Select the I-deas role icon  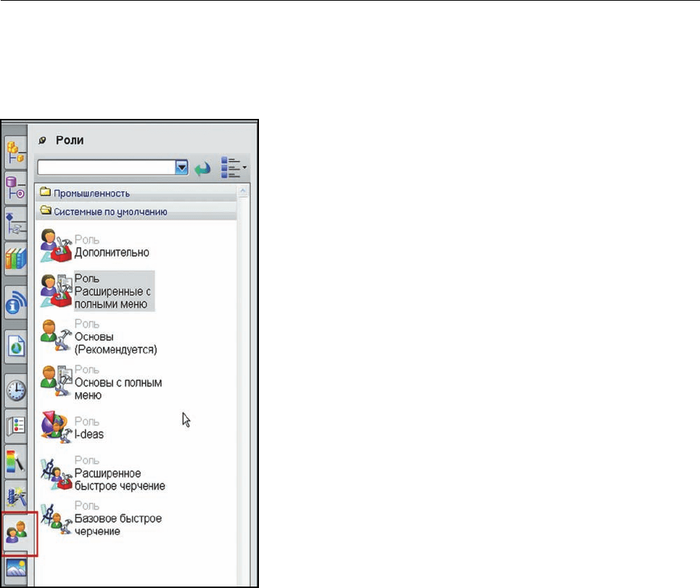(x=56, y=427)
